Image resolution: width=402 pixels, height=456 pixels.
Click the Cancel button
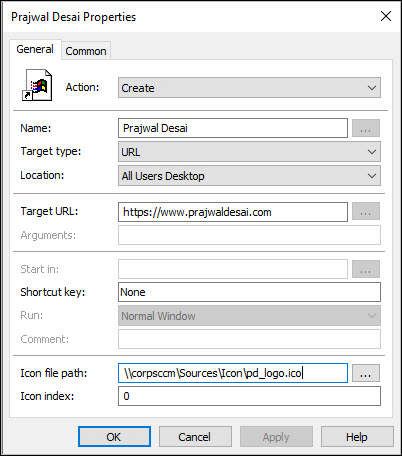195,437
